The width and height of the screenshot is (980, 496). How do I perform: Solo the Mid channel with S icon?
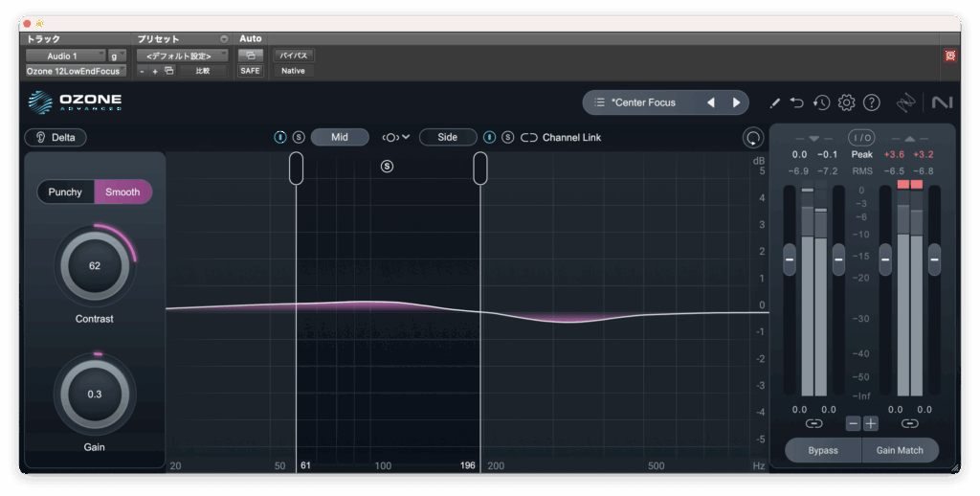tap(298, 137)
